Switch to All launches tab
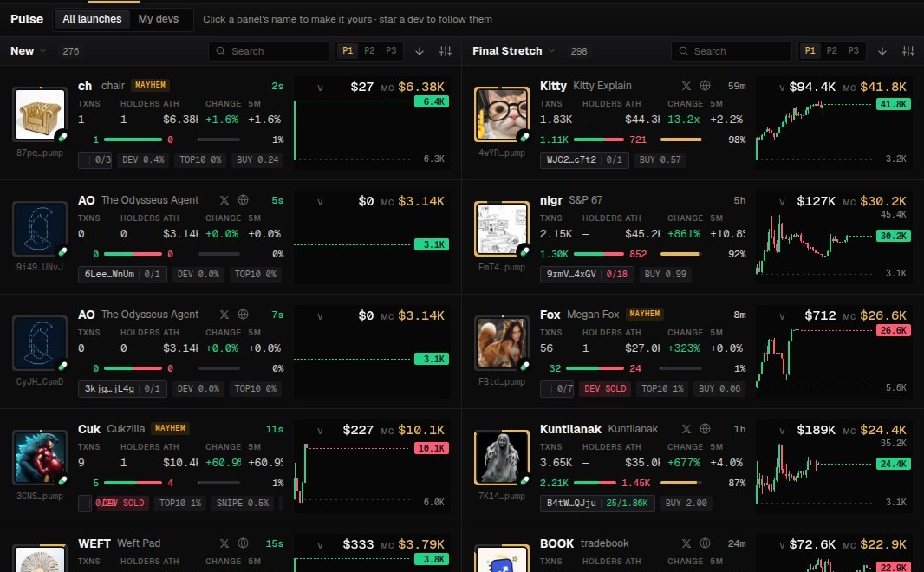924x572 pixels. click(92, 19)
